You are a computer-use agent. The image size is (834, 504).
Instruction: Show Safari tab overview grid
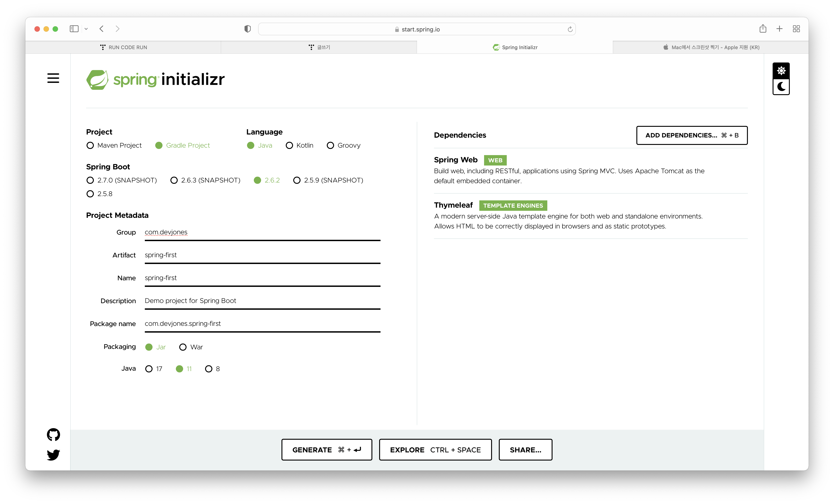[x=796, y=29]
